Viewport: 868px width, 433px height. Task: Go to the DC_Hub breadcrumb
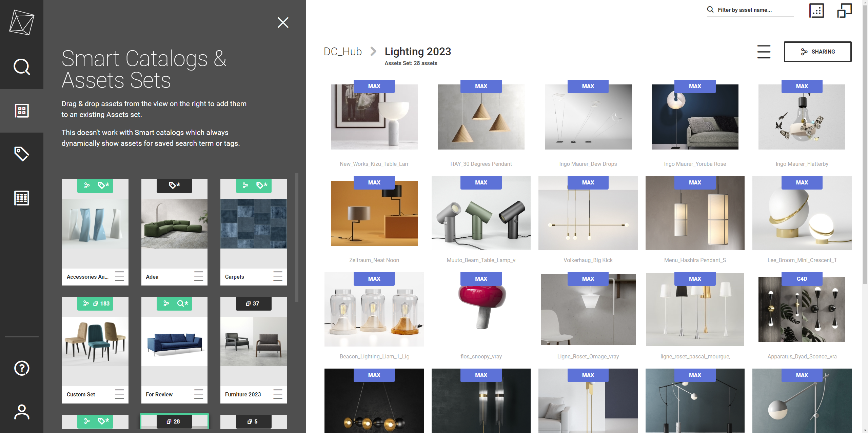pyautogui.click(x=342, y=52)
